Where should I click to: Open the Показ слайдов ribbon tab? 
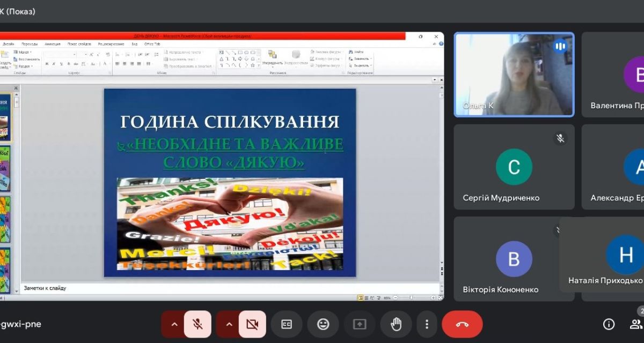tap(79, 44)
